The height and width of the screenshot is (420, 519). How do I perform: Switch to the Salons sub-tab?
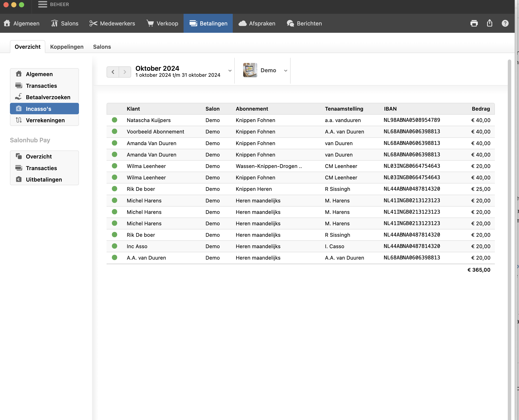pyautogui.click(x=102, y=47)
